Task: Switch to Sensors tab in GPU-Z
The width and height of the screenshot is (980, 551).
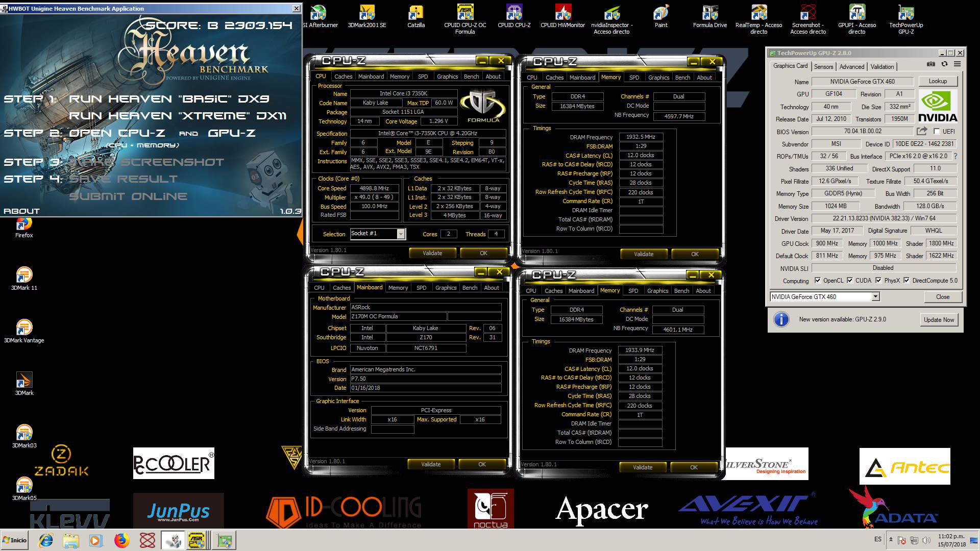Action: point(823,67)
